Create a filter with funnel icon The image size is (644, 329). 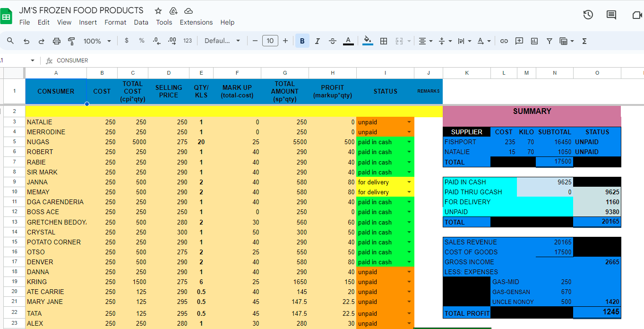(x=550, y=41)
